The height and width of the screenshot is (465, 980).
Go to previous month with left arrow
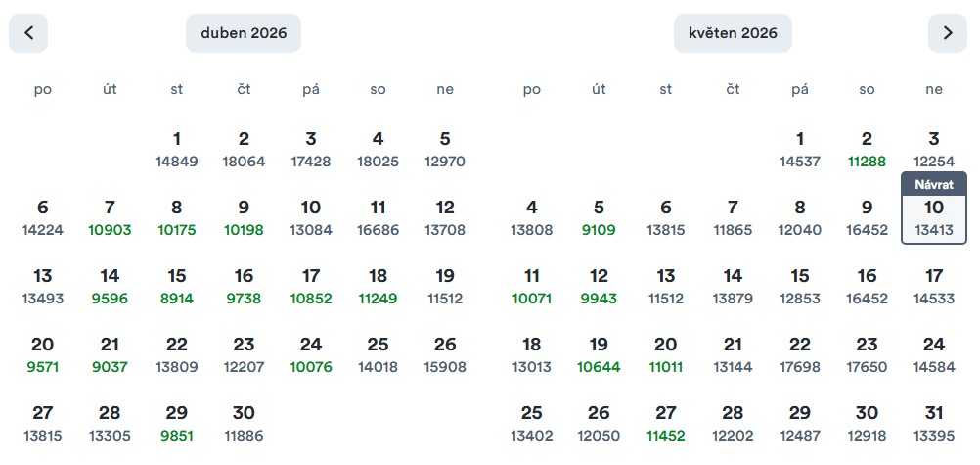click(x=28, y=33)
